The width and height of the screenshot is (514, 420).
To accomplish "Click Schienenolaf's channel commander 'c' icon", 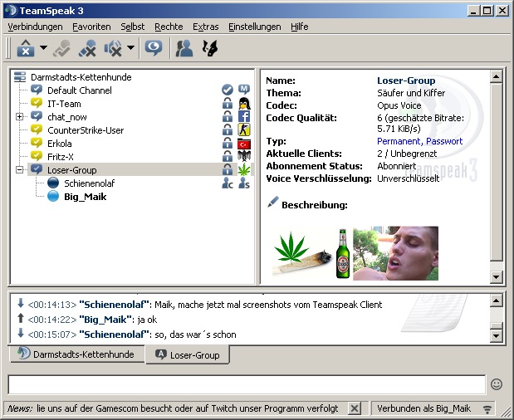I will 228,183.
